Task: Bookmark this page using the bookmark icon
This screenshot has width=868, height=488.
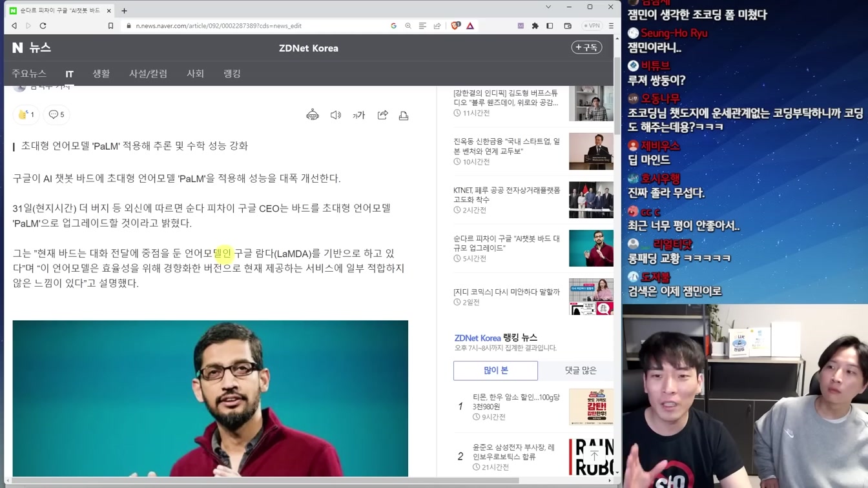Action: 110,26
